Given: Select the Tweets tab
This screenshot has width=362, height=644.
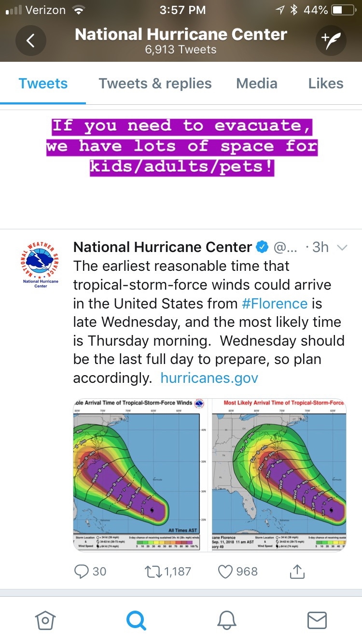Looking at the screenshot, I should [x=43, y=84].
